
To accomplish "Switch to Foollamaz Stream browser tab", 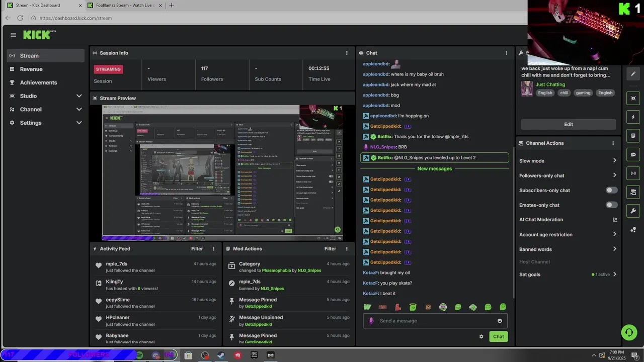I will [124, 6].
